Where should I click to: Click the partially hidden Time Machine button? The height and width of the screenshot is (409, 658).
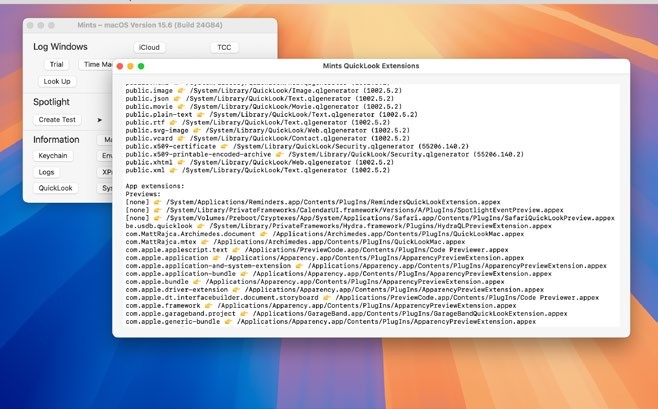[96, 64]
